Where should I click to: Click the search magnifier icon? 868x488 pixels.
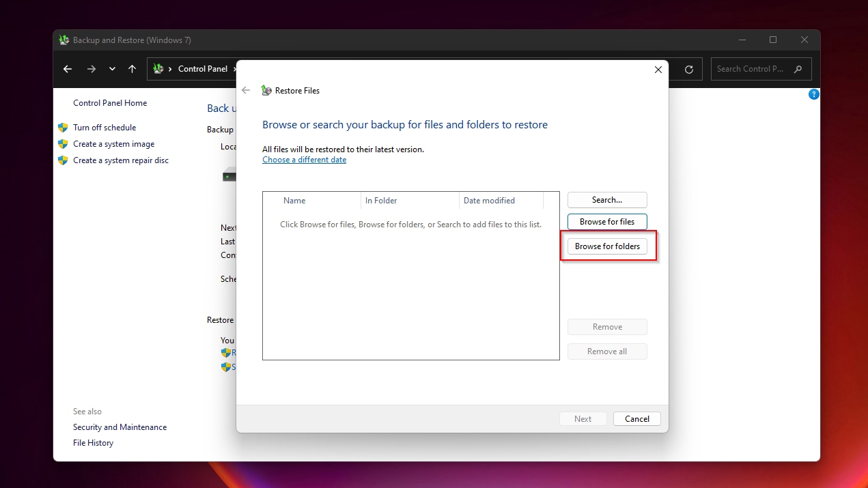pos(799,69)
